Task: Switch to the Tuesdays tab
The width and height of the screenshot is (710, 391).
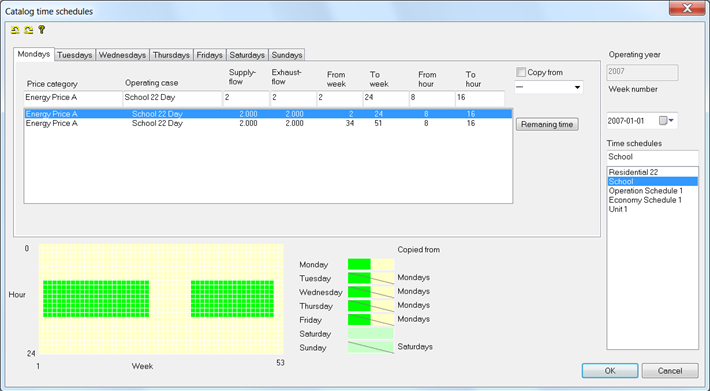Action: pos(75,55)
